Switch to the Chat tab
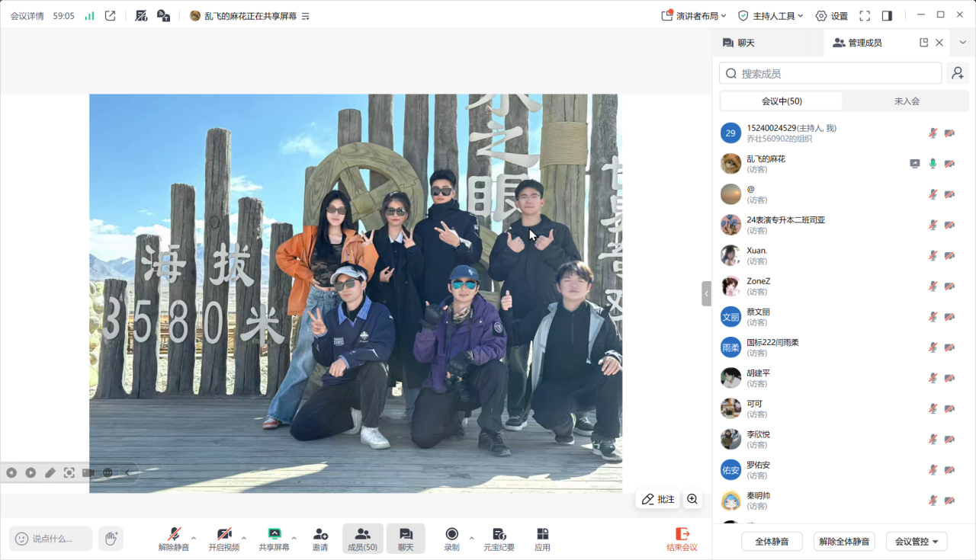 coord(768,43)
